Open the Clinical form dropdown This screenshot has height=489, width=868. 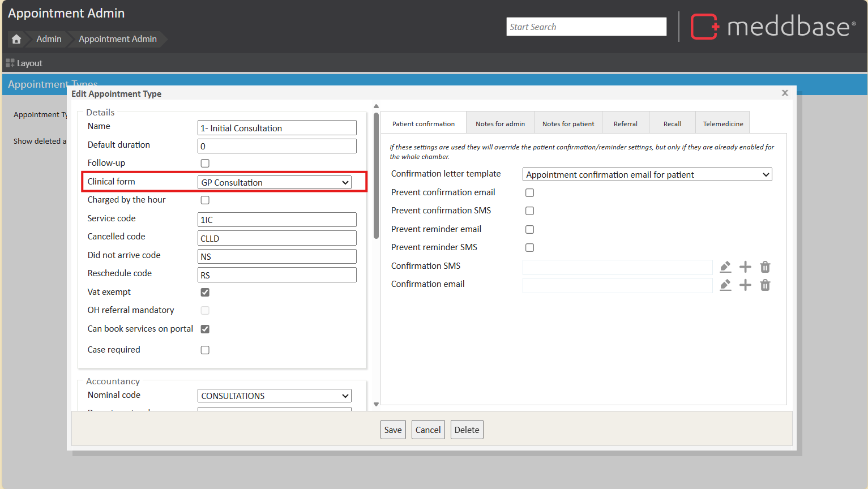point(275,182)
